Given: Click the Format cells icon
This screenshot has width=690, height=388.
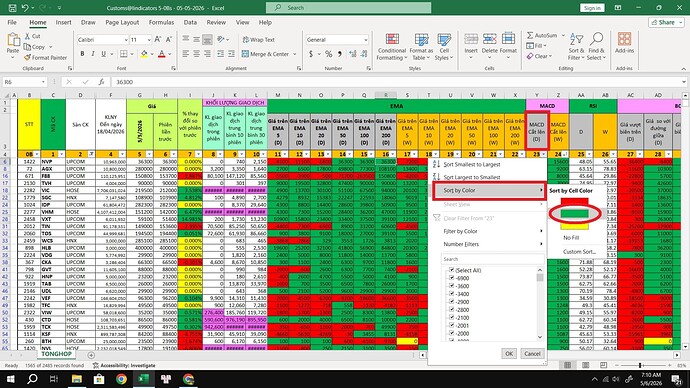Looking at the screenshot, I should 508,39.
